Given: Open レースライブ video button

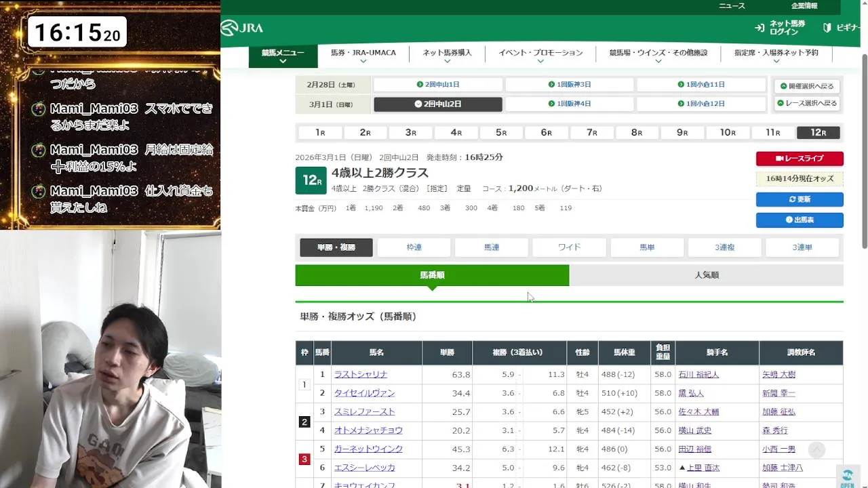Looking at the screenshot, I should tap(800, 159).
